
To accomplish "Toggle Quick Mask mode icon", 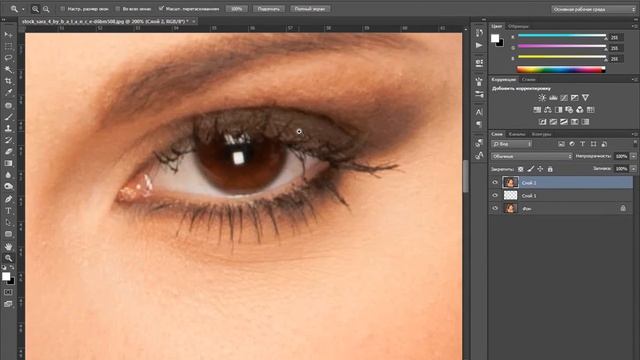I will click(8, 292).
